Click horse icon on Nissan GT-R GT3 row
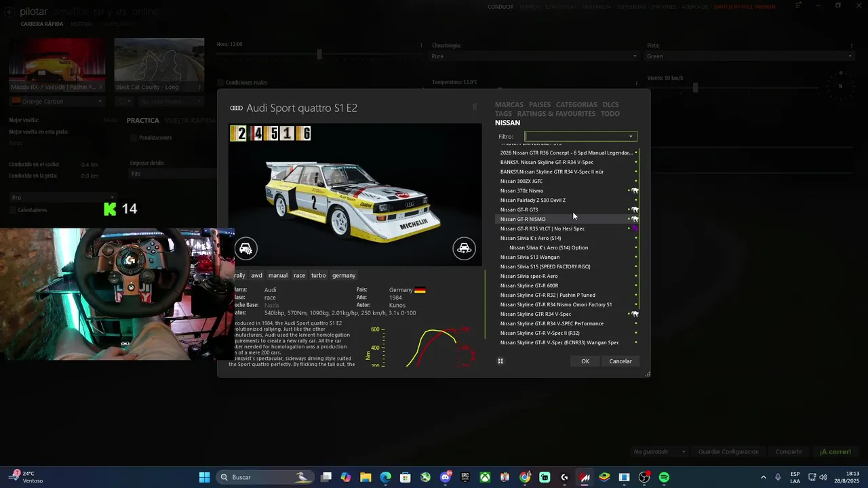This screenshot has height=488, width=868. coord(635,209)
